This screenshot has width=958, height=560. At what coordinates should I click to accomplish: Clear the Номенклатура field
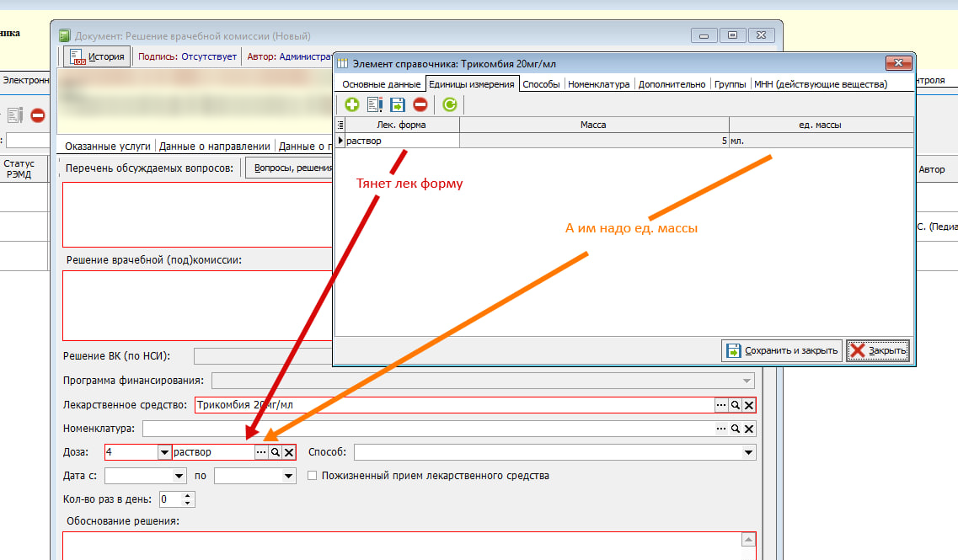point(749,429)
